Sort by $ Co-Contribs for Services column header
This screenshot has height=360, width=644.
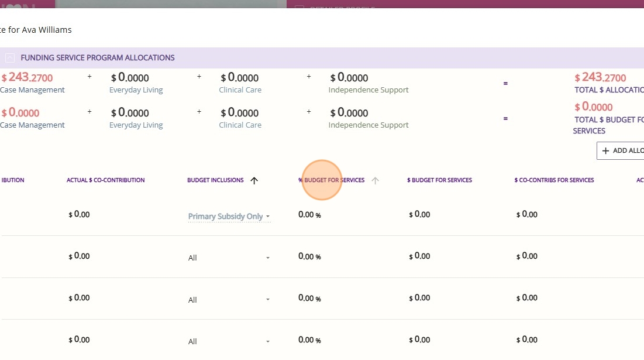(554, 180)
